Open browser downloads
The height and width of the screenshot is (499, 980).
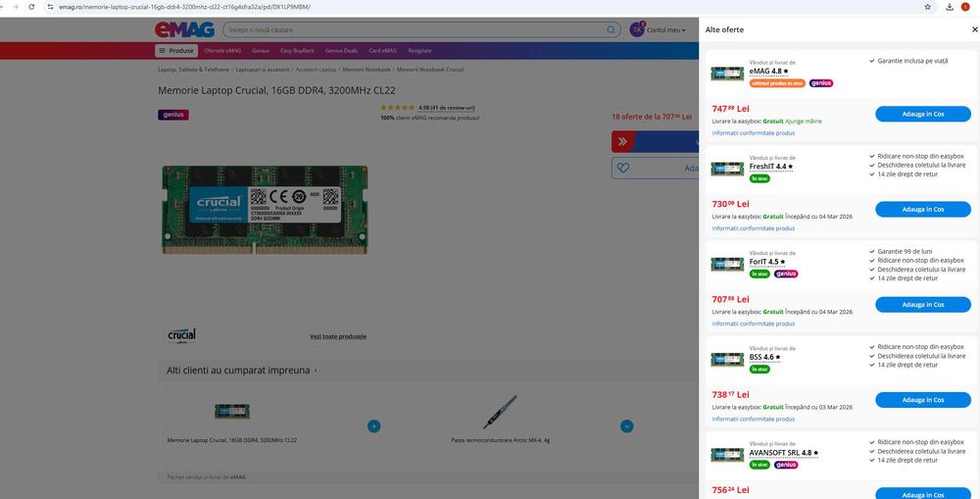click(950, 7)
